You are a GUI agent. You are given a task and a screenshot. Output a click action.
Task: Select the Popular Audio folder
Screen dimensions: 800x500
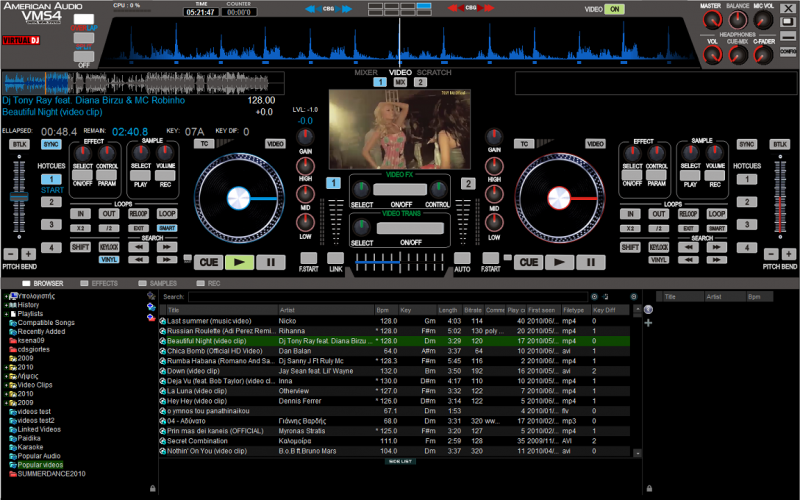click(39, 456)
